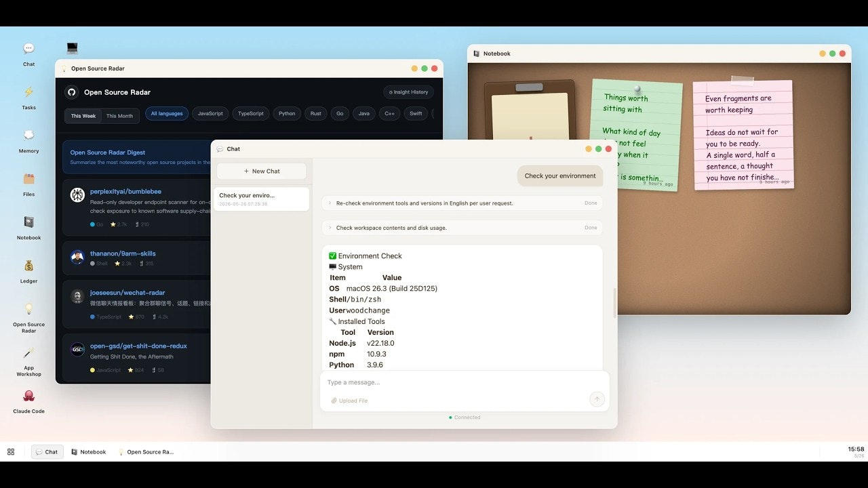
Task: Click the taskbar clock 15:58
Action: tap(856, 449)
